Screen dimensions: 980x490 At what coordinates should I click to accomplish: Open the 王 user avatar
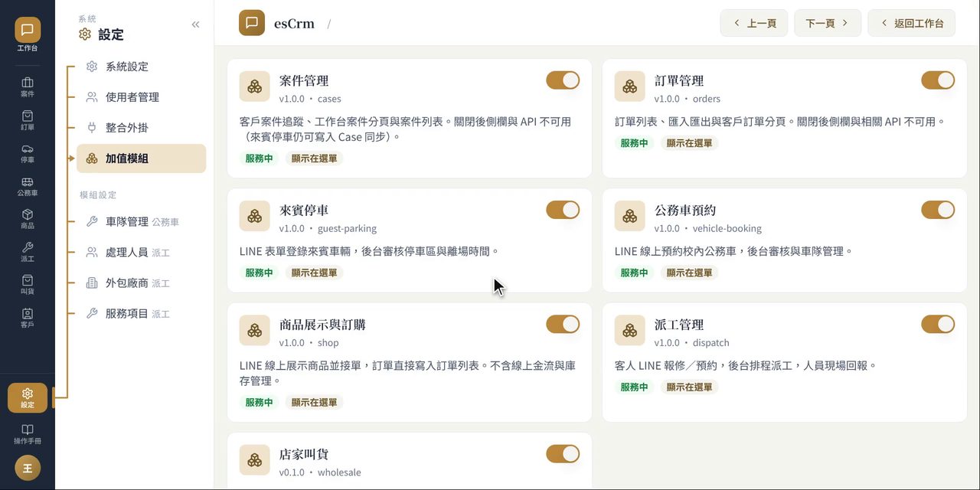[28, 468]
